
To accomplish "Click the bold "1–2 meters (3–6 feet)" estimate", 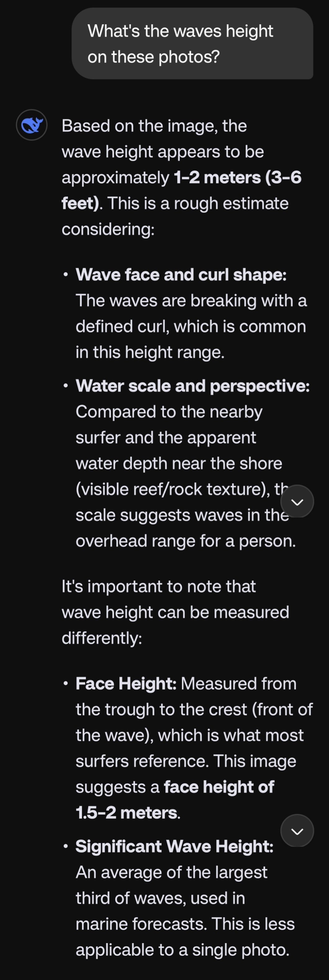I will (237, 178).
